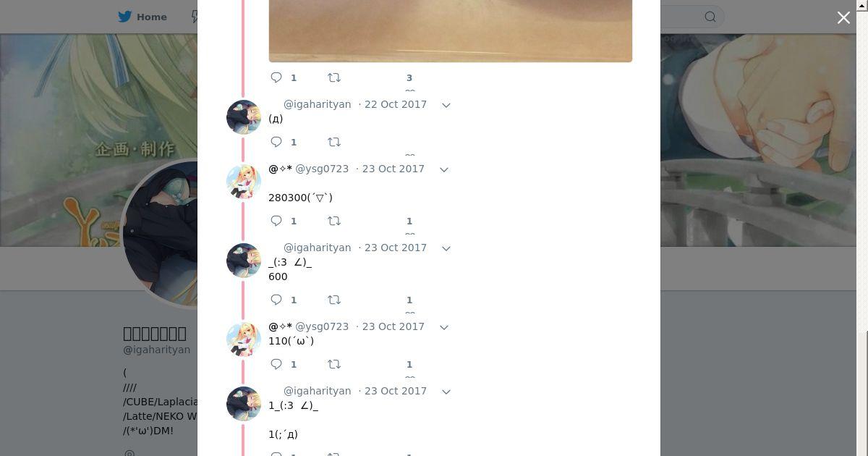The width and height of the screenshot is (868, 456).
Task: Click the like count under the "600" tweet
Action: pyautogui.click(x=409, y=300)
